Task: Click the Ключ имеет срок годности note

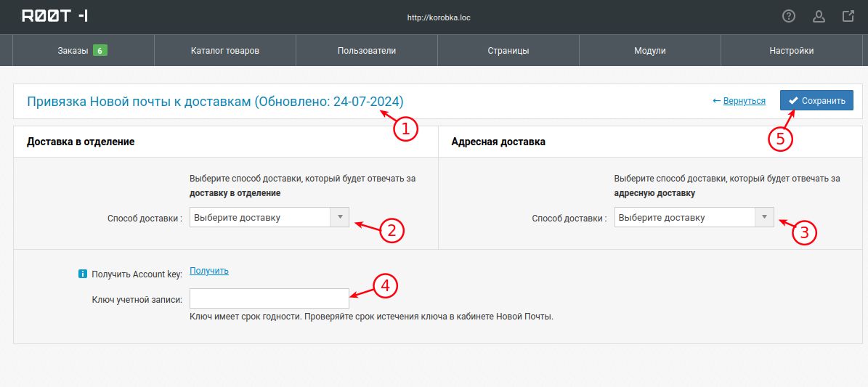Action: (371, 317)
